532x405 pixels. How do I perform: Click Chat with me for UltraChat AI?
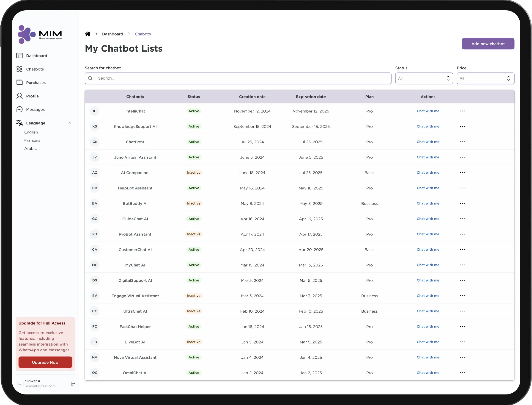[x=428, y=311]
